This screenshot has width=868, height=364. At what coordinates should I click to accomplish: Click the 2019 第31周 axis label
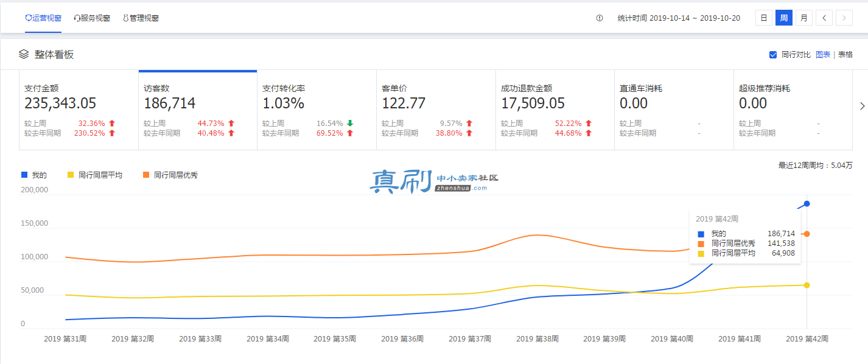coord(65,338)
